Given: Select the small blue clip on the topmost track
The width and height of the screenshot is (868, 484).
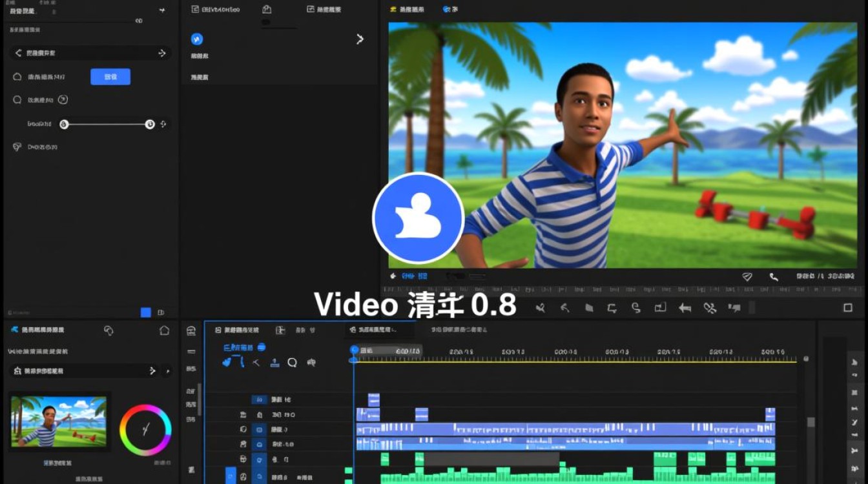Looking at the screenshot, I should pos(374,399).
